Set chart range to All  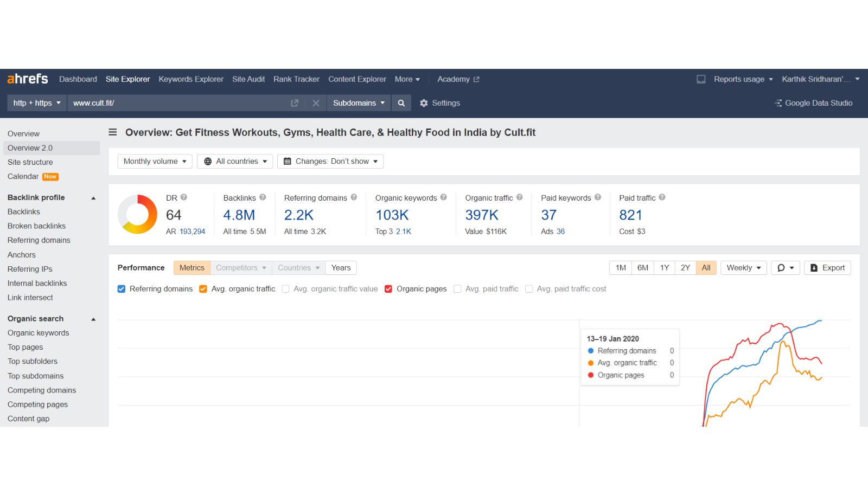point(706,268)
